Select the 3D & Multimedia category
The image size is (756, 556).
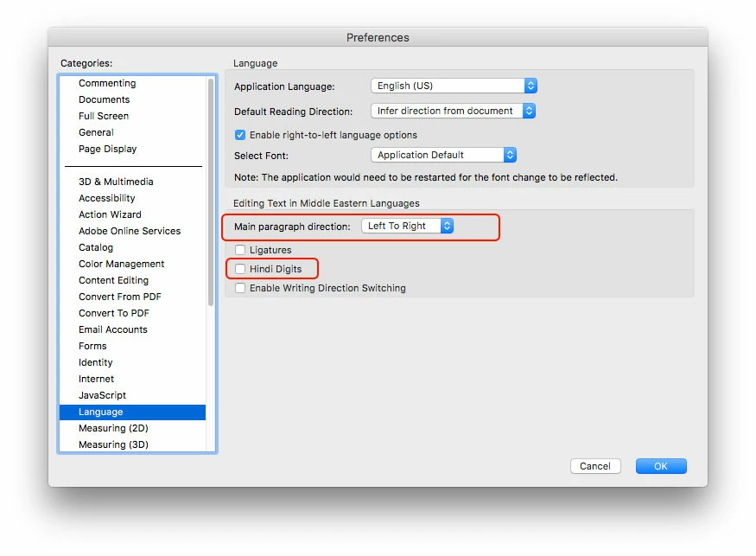[132, 182]
